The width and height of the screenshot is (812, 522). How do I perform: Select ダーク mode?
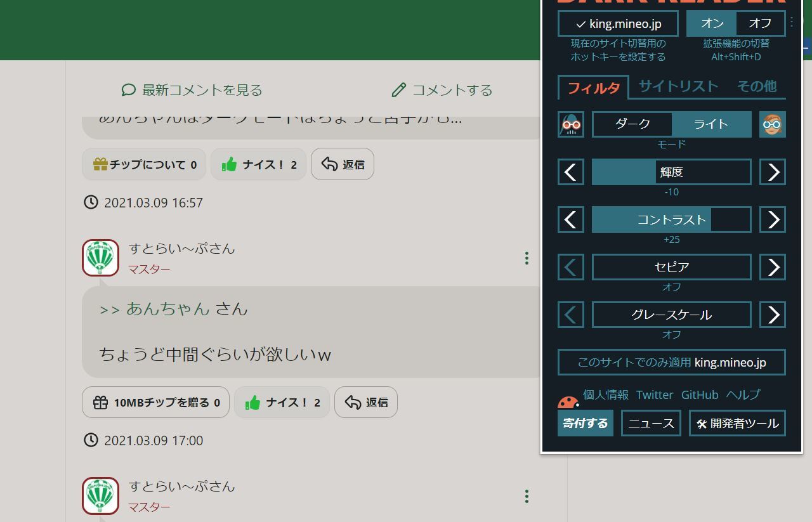click(x=632, y=124)
